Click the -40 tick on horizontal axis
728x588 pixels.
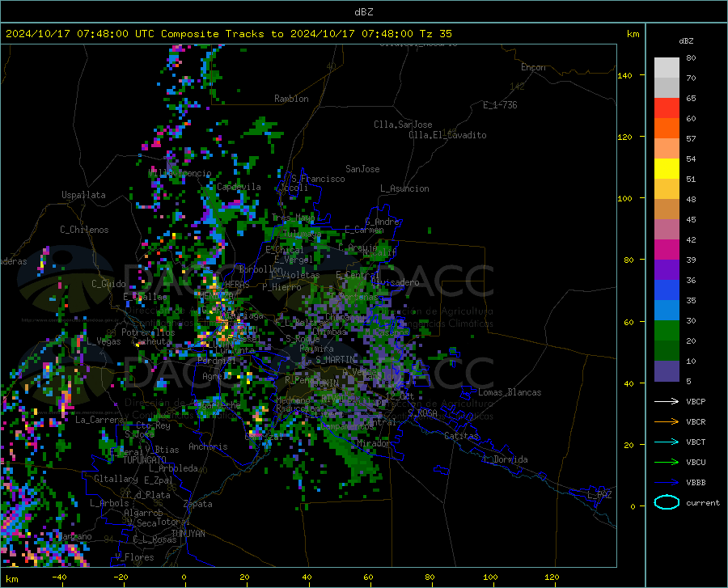point(59,577)
